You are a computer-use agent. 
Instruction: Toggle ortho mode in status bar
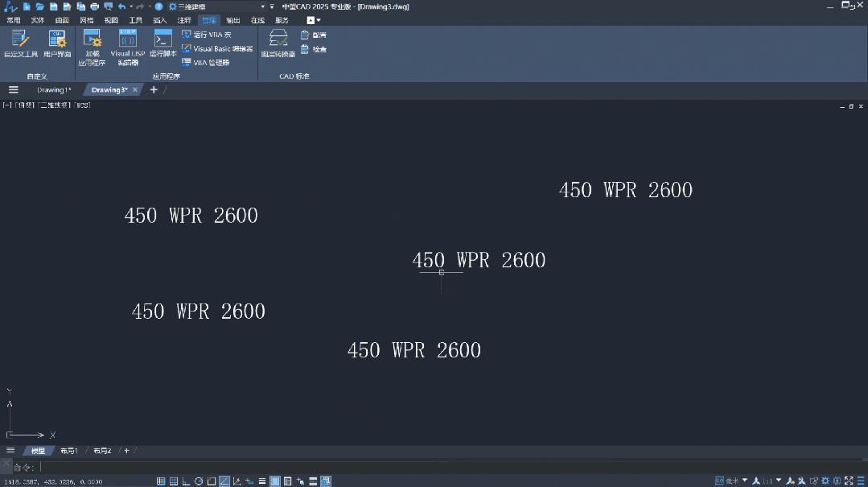pyautogui.click(x=187, y=481)
